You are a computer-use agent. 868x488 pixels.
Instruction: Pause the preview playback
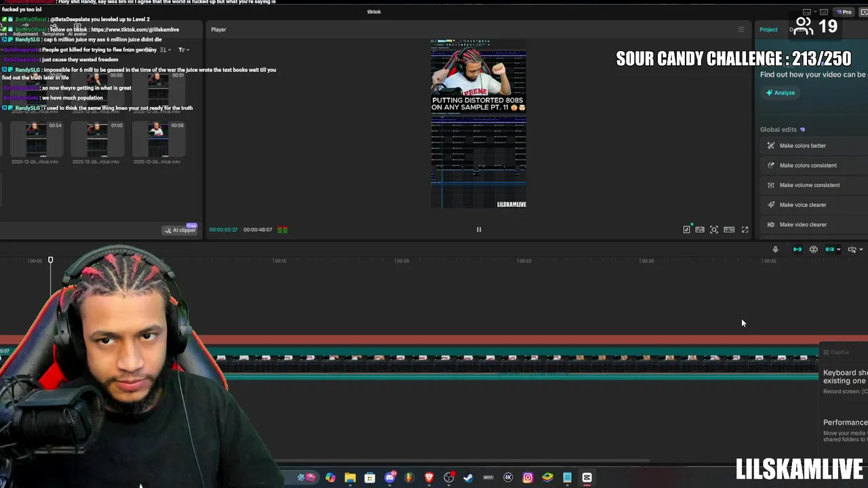click(x=479, y=230)
